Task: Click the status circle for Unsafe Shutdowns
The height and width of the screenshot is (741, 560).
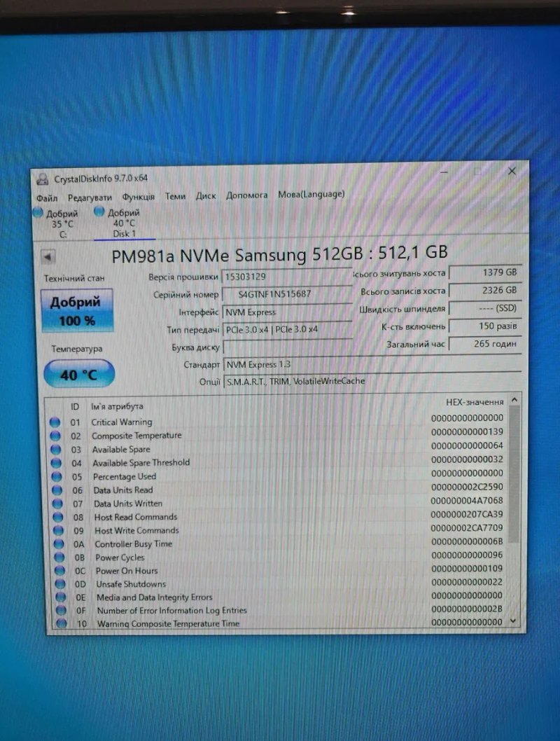Action: tap(60, 584)
